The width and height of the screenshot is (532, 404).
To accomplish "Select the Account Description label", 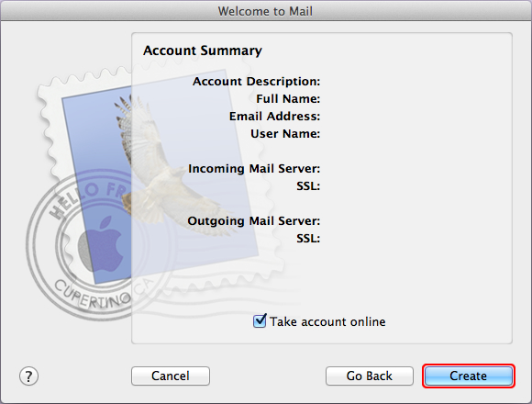I will point(257,82).
